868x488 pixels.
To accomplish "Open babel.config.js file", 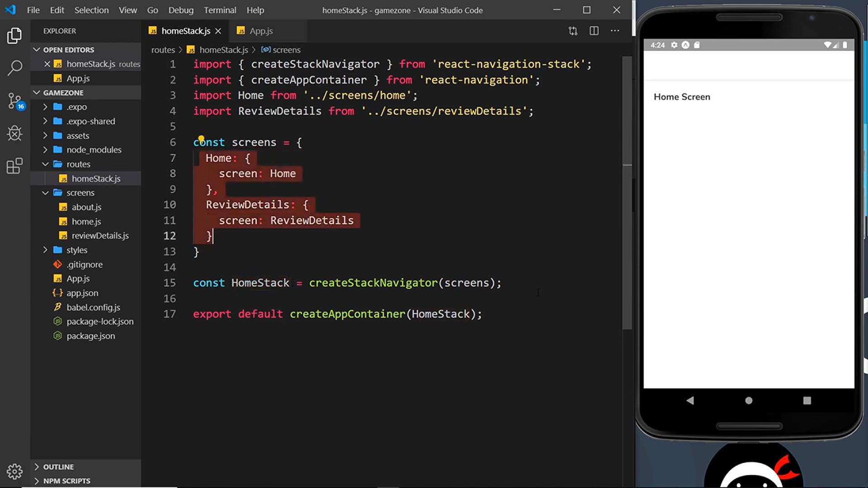I will (x=86, y=307).
